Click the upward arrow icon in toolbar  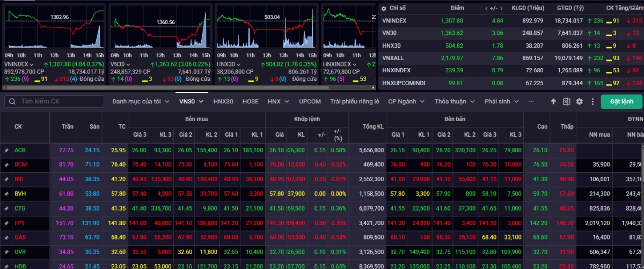[554, 101]
